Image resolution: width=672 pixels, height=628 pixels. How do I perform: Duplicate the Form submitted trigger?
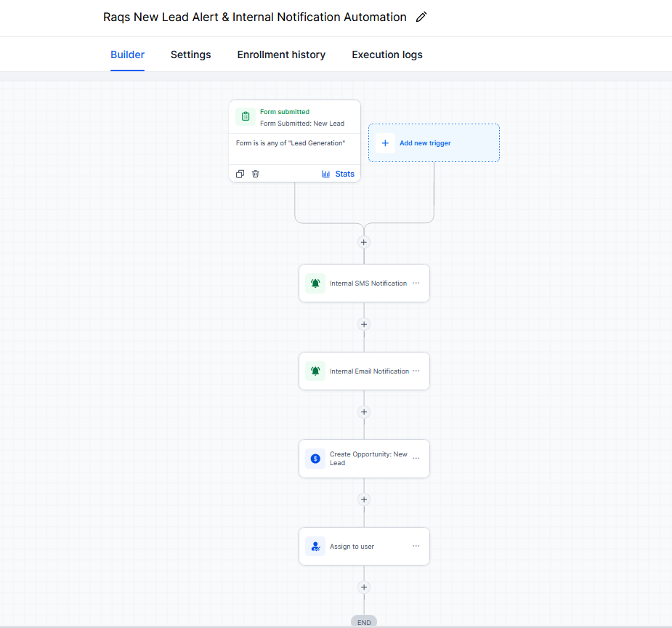coord(240,174)
